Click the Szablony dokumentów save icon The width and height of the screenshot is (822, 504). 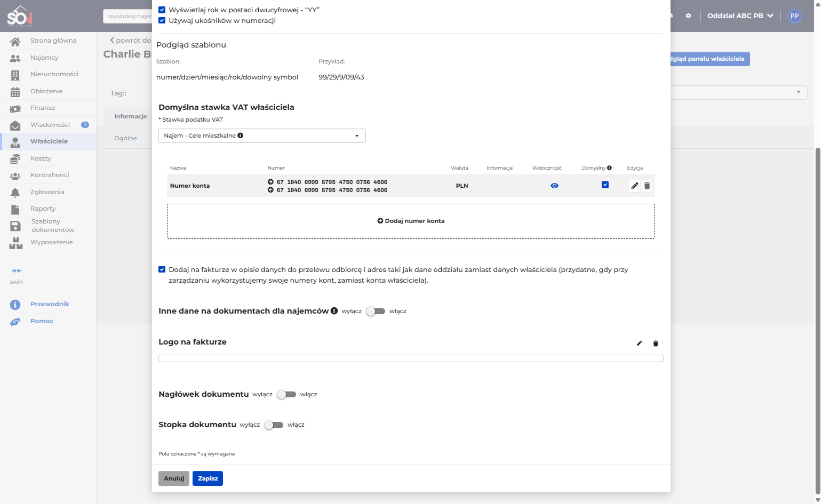click(15, 226)
